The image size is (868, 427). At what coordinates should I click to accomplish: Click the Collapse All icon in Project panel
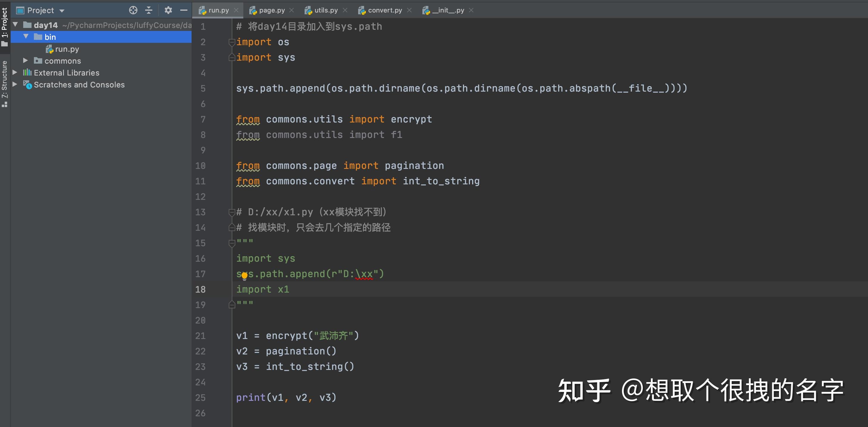pos(149,10)
